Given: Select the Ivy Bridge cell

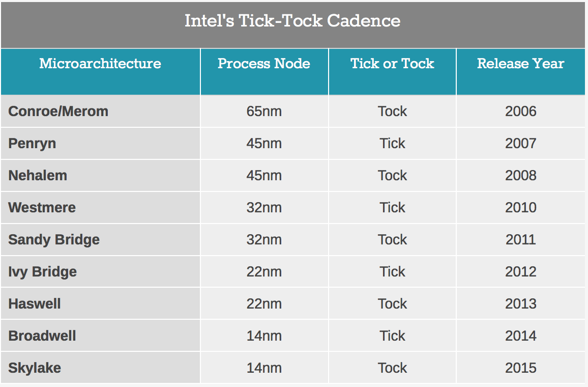Looking at the screenshot, I should pyautogui.click(x=100, y=272).
